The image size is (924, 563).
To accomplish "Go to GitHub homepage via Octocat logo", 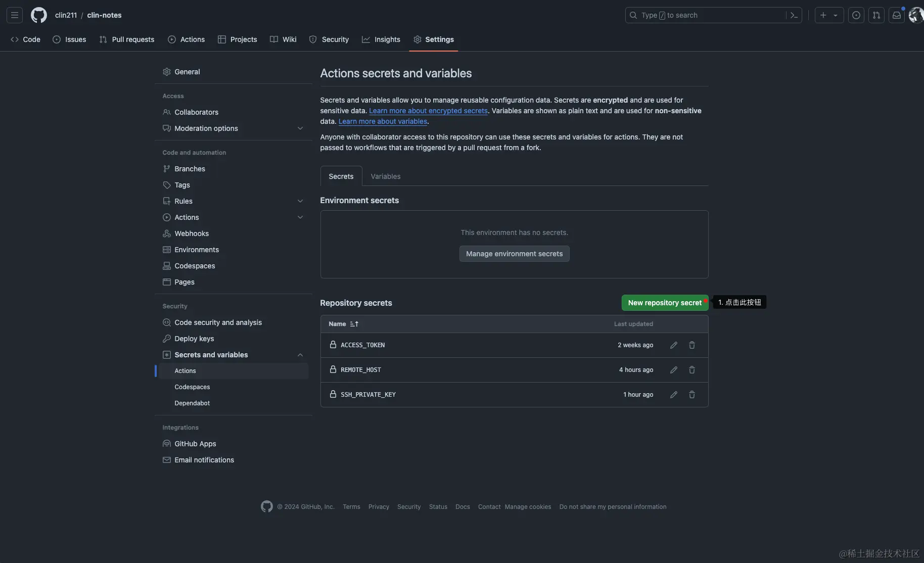I will click(39, 15).
